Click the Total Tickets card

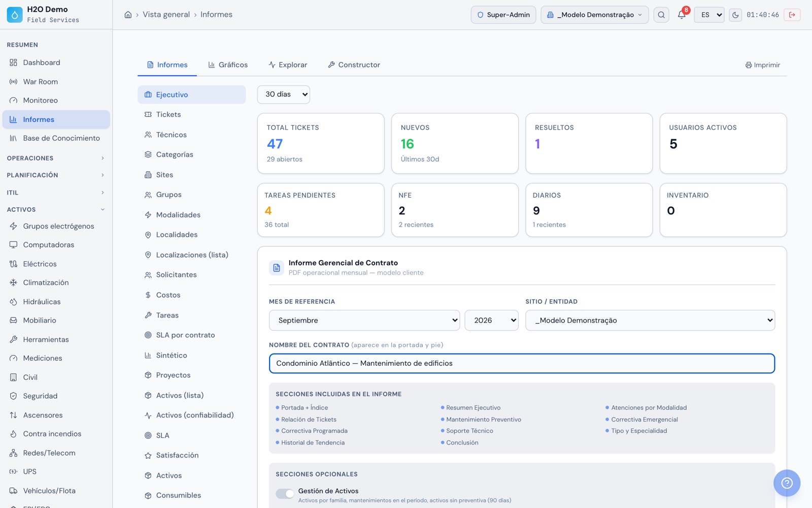321,143
